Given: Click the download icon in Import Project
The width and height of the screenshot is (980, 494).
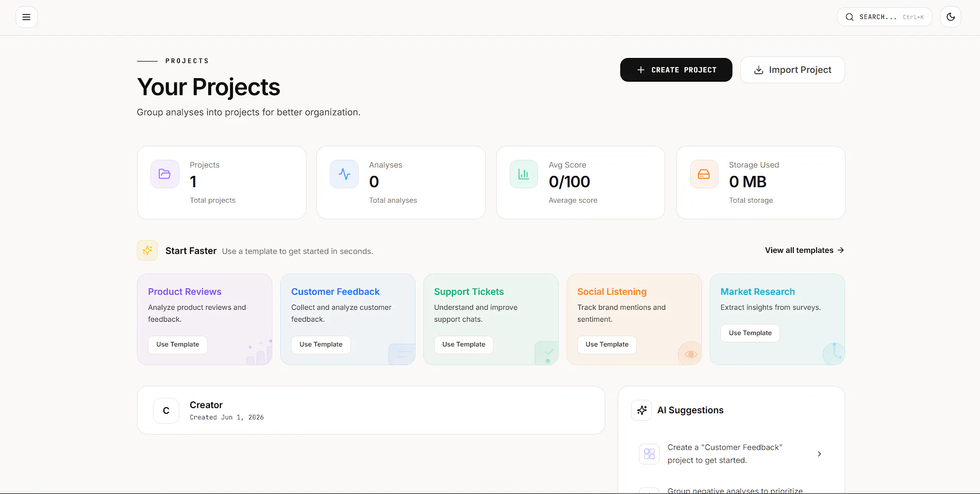Looking at the screenshot, I should click(759, 70).
